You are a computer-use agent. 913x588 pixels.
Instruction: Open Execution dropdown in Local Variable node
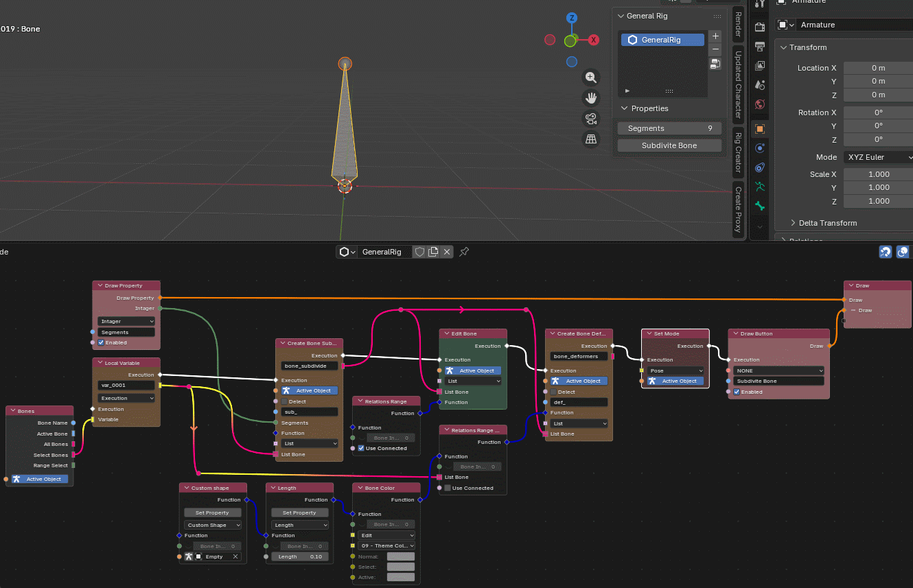pyautogui.click(x=126, y=398)
